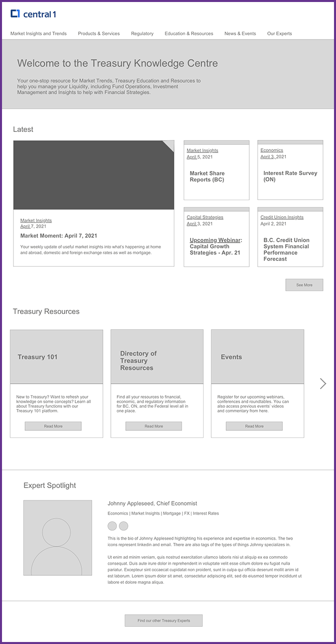The height and width of the screenshot is (644, 336).
Task: Open the Our Experts menu
Action: (279, 34)
